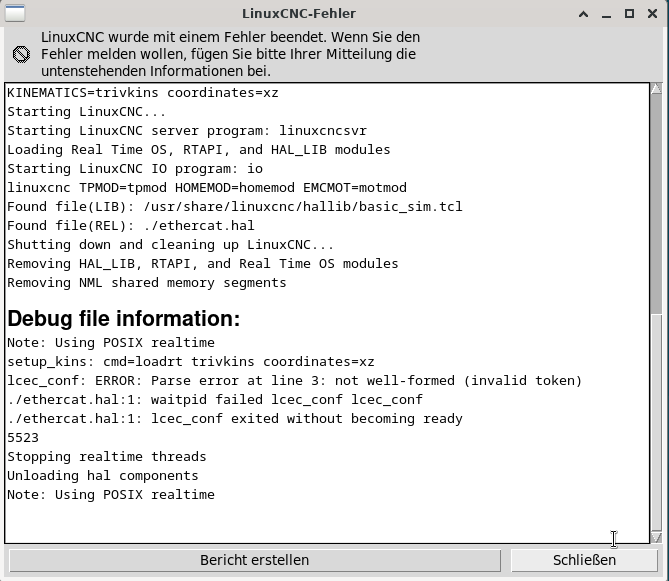669x581 pixels.
Task: Click the lcec_conf Parse error line
Action: tap(294, 381)
